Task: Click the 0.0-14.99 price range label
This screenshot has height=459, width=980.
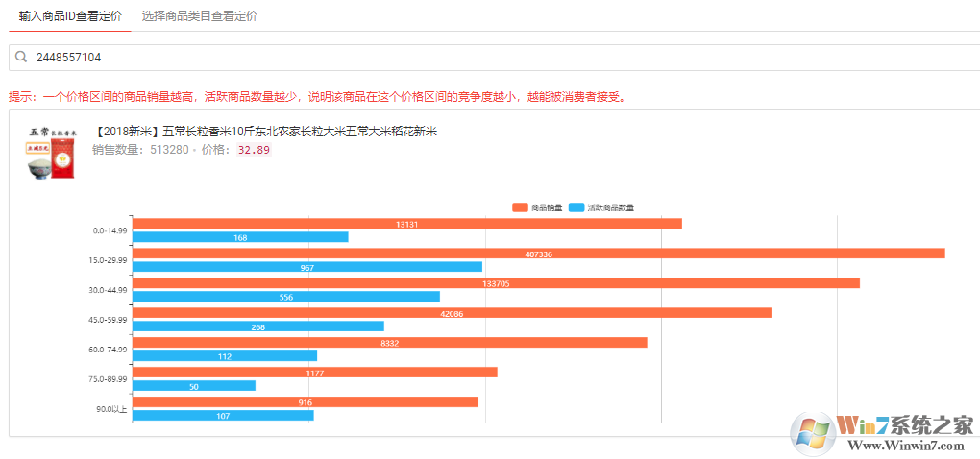Action: (110, 230)
